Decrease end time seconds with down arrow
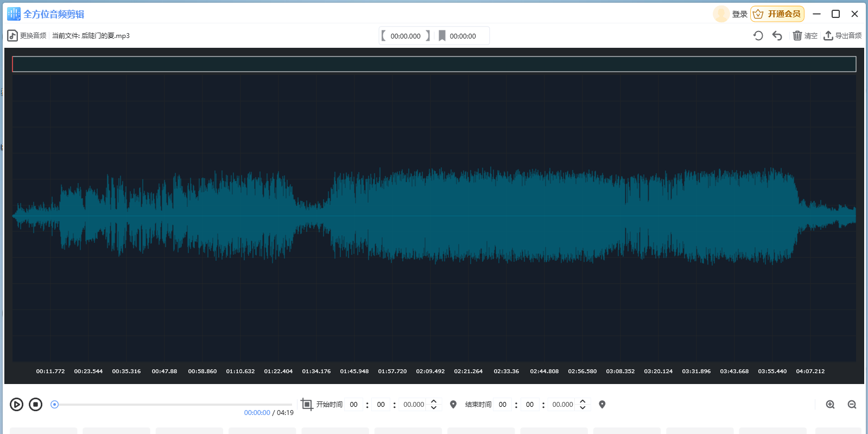 click(582, 407)
